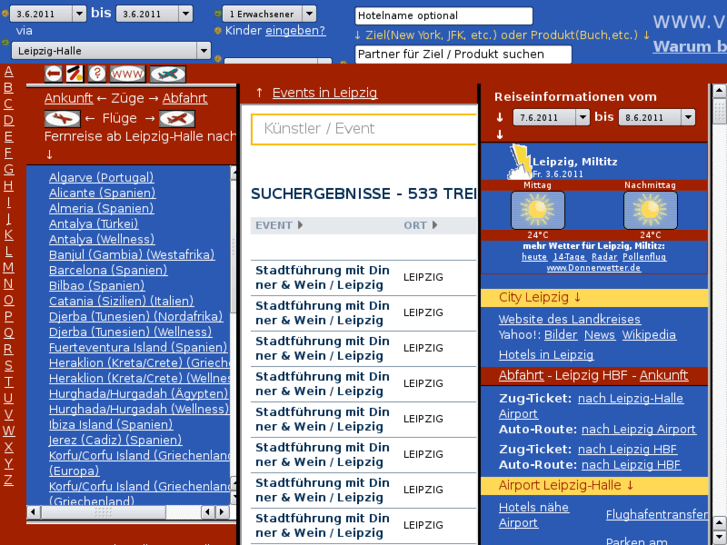727x545 pixels.
Task: Open the 'Wikipedia' link
Action: [x=649, y=335]
